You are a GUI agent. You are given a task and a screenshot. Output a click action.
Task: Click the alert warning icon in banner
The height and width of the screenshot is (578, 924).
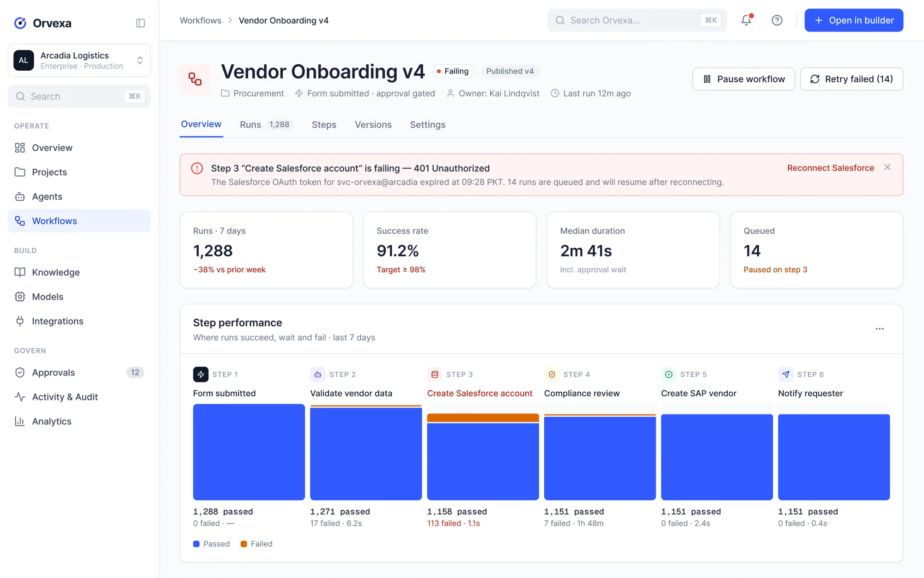(197, 168)
